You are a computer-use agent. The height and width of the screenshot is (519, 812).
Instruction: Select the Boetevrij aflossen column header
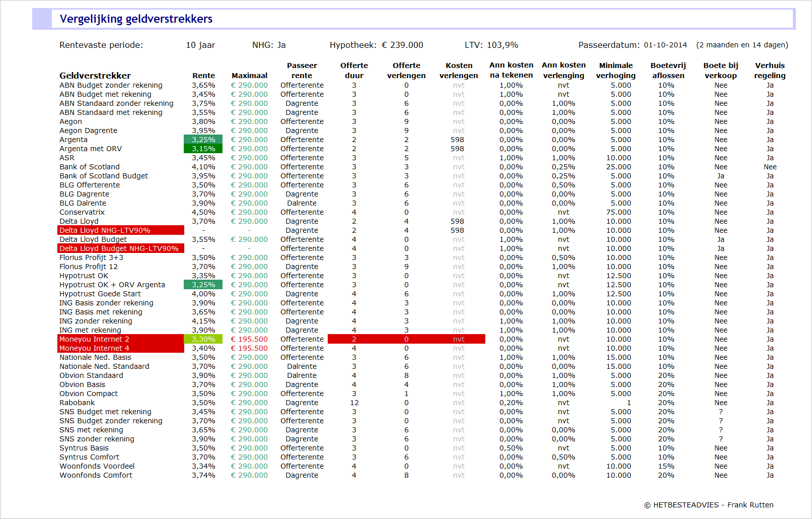[x=668, y=71]
